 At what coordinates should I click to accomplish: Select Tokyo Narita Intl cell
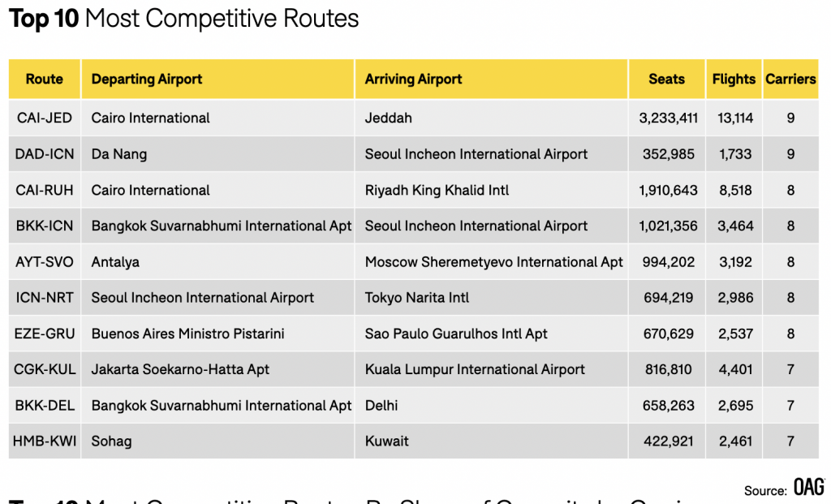click(x=417, y=298)
